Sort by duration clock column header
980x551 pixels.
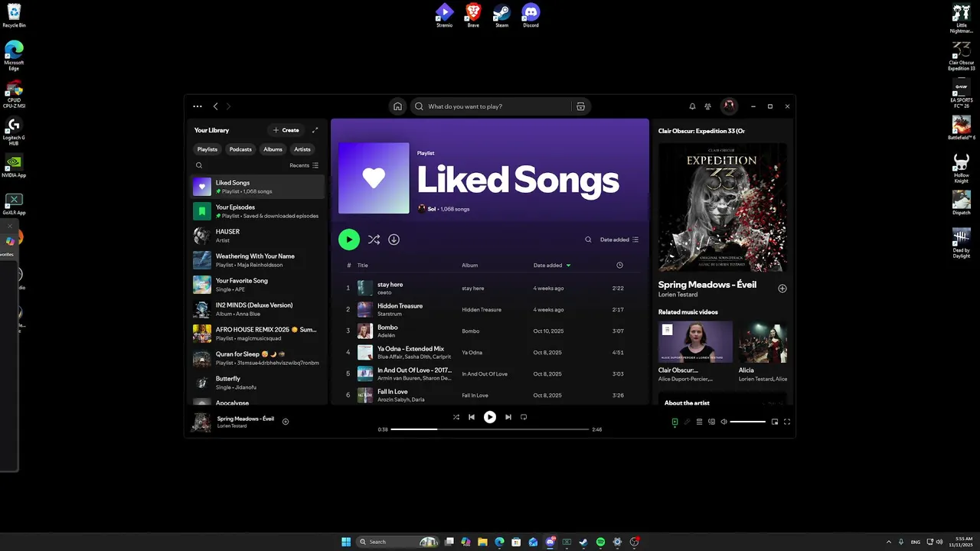point(619,266)
